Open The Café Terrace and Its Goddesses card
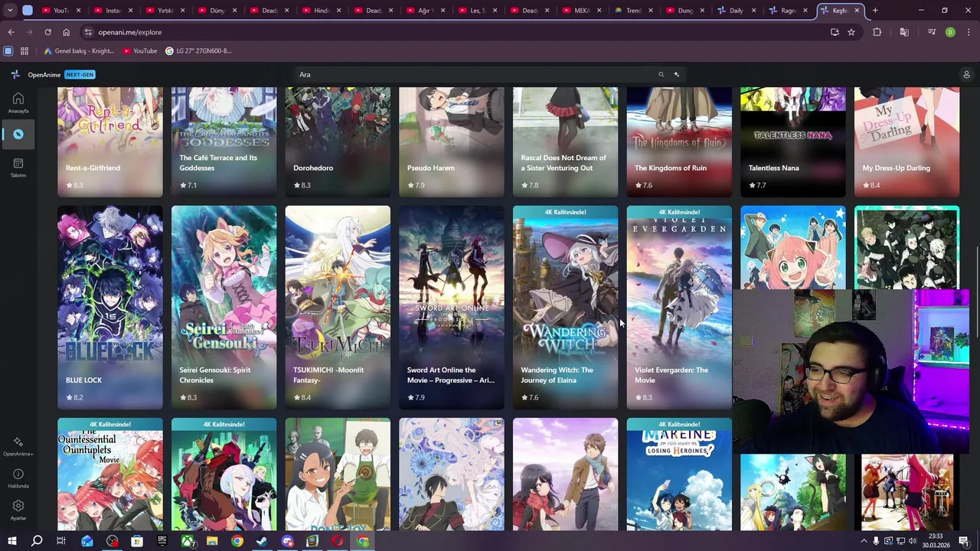The image size is (980, 551). [224, 142]
